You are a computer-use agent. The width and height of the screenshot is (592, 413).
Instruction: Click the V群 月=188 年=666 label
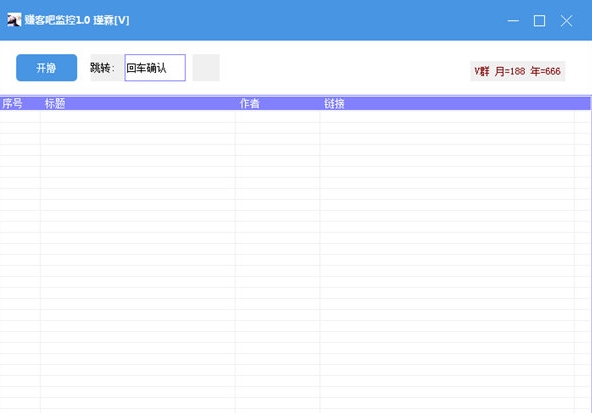517,71
